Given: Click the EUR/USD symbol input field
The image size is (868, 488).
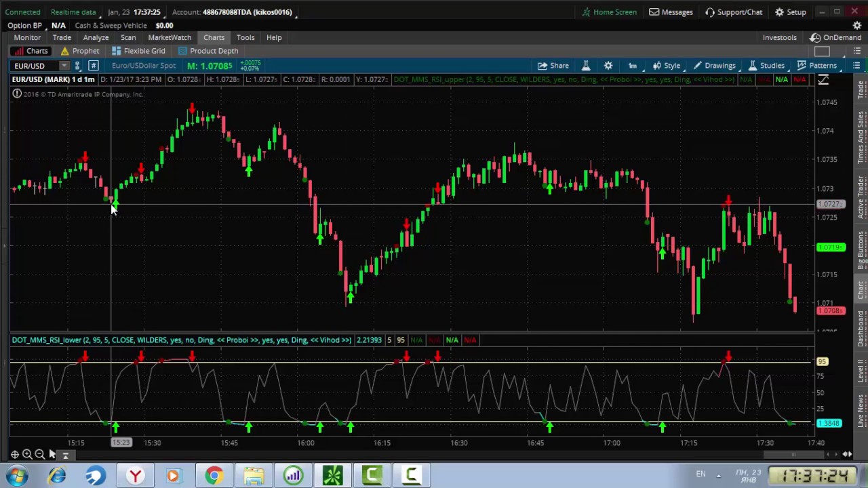Looking at the screenshot, I should click(x=35, y=66).
